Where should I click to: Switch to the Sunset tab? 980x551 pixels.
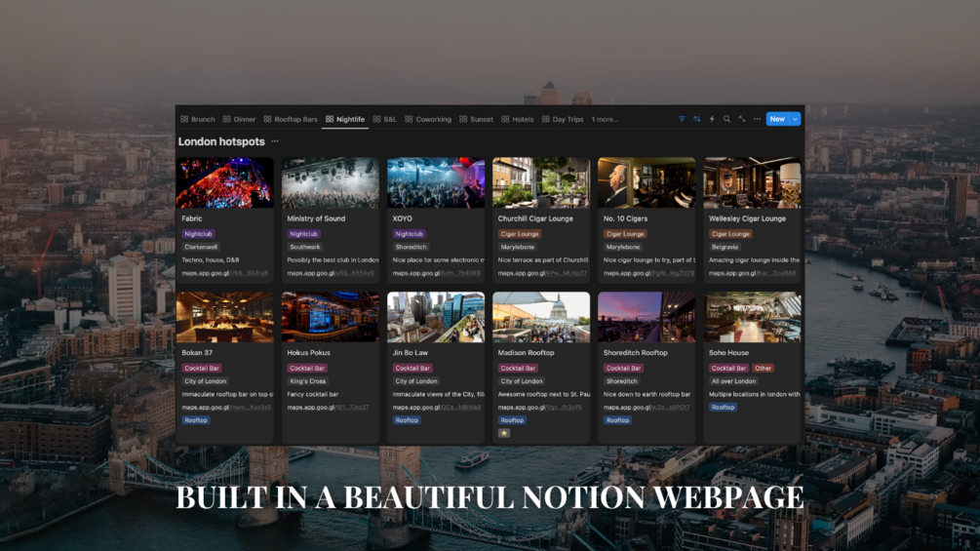[x=476, y=119]
